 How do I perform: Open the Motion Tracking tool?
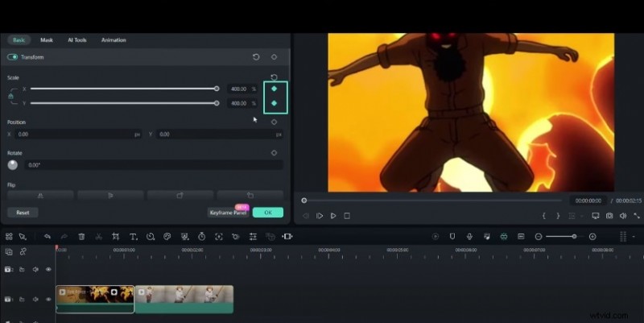218,236
